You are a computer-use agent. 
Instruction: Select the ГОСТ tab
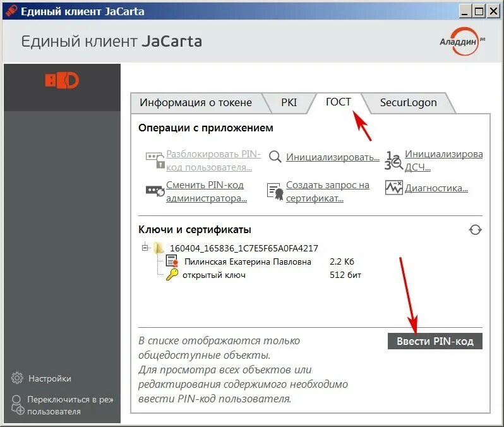click(338, 102)
